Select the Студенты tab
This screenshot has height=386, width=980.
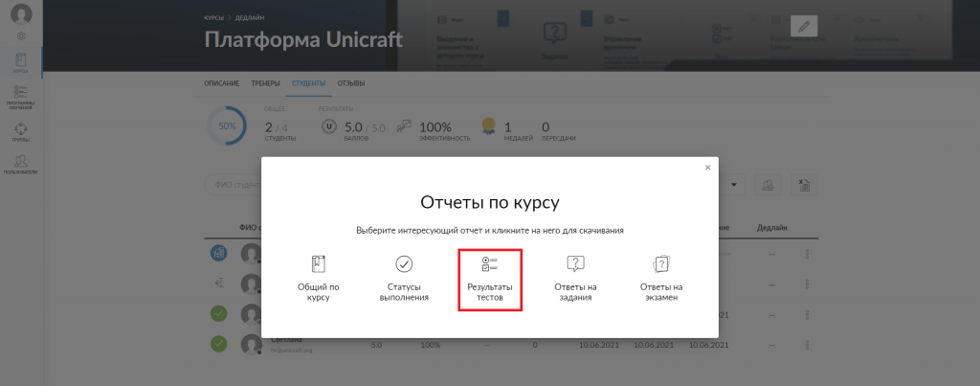pos(309,83)
